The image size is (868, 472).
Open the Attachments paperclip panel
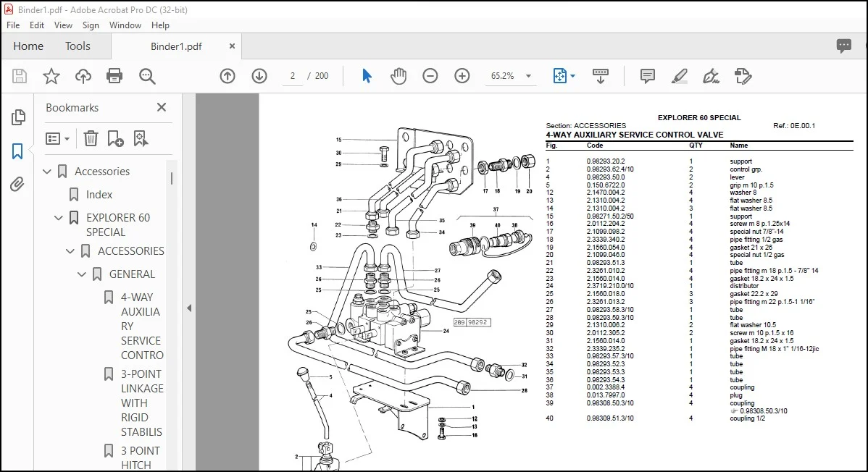tap(17, 185)
